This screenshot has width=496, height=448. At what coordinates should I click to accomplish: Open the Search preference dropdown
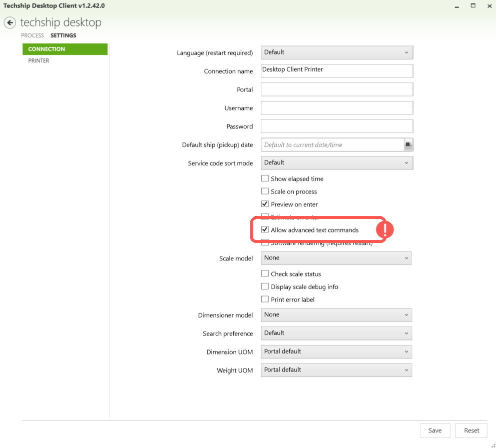click(x=336, y=333)
